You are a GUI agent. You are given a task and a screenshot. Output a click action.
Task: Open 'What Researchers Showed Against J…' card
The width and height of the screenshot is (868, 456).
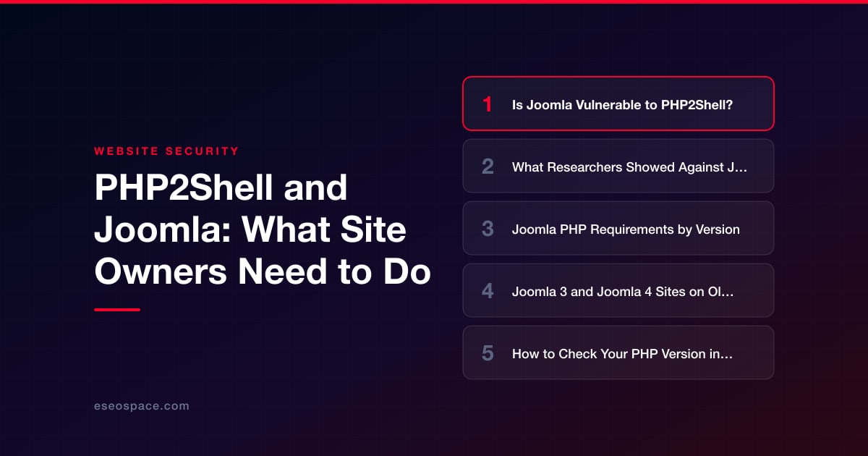[x=618, y=166]
